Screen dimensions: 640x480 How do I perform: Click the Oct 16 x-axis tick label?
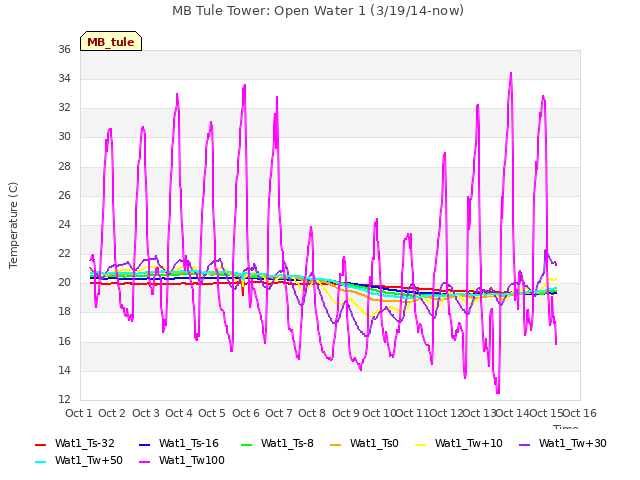click(580, 413)
